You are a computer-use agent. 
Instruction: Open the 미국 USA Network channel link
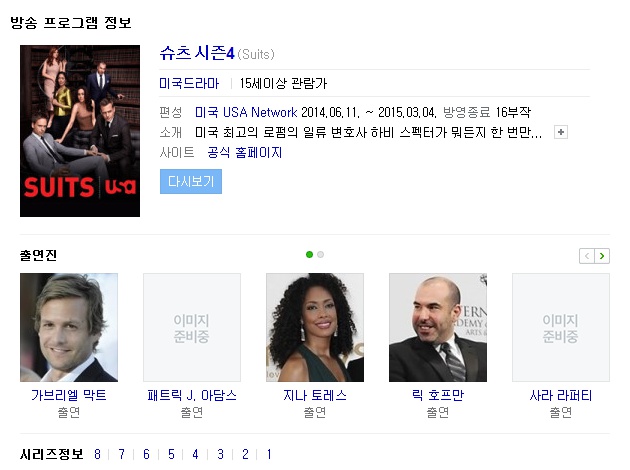coord(246,112)
